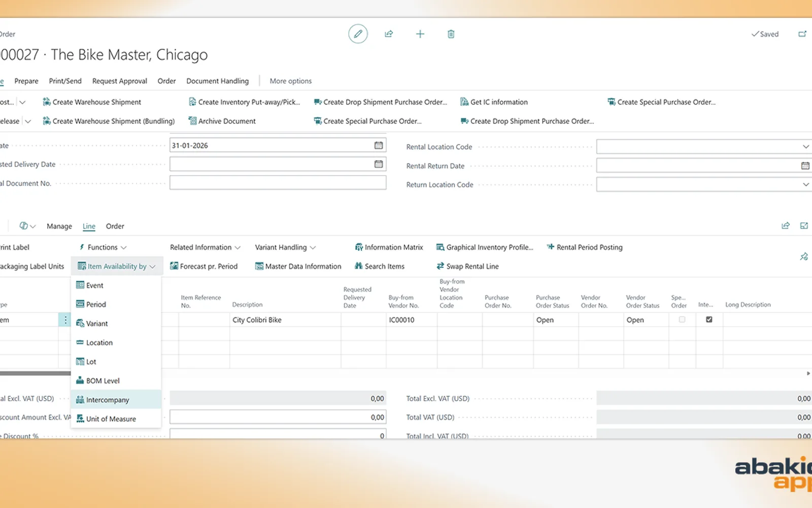The image size is (812, 508).
Task: Open the Prepare tab
Action: 26,81
